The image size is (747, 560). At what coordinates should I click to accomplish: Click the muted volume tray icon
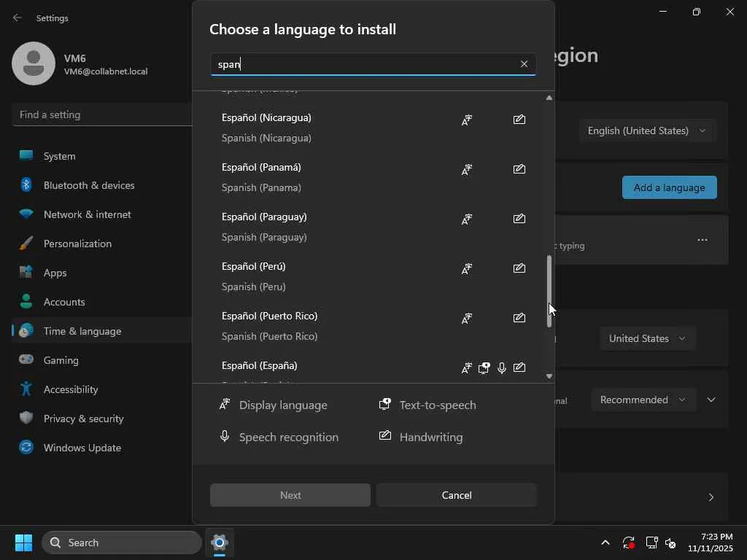pyautogui.click(x=670, y=542)
